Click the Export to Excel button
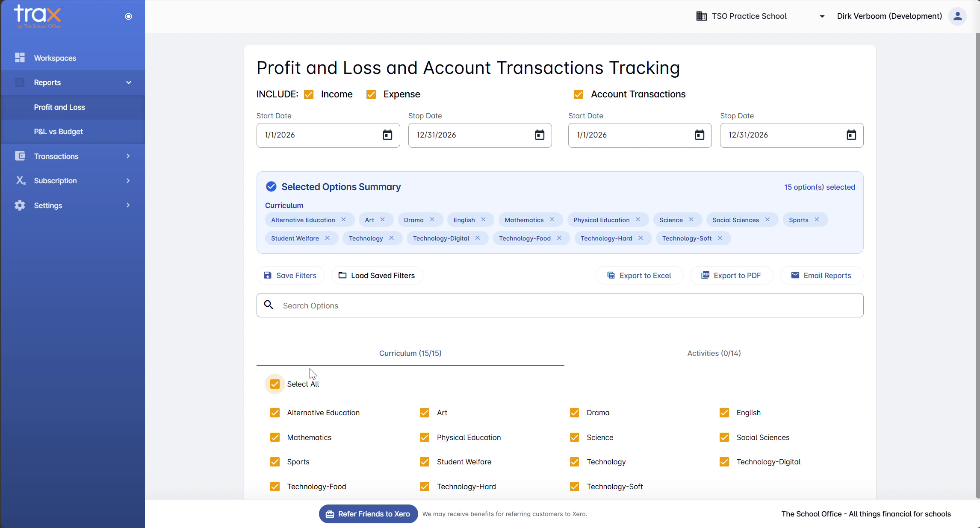The width and height of the screenshot is (980, 528). [x=639, y=276]
